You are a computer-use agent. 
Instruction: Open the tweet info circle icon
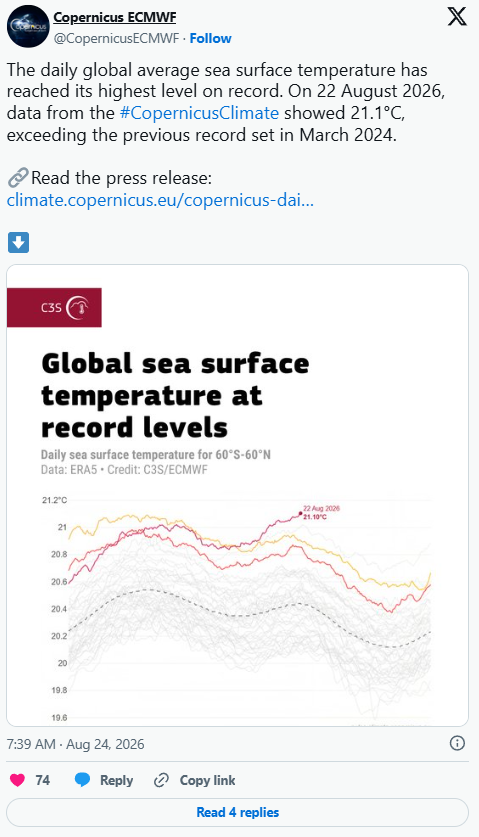pos(457,743)
